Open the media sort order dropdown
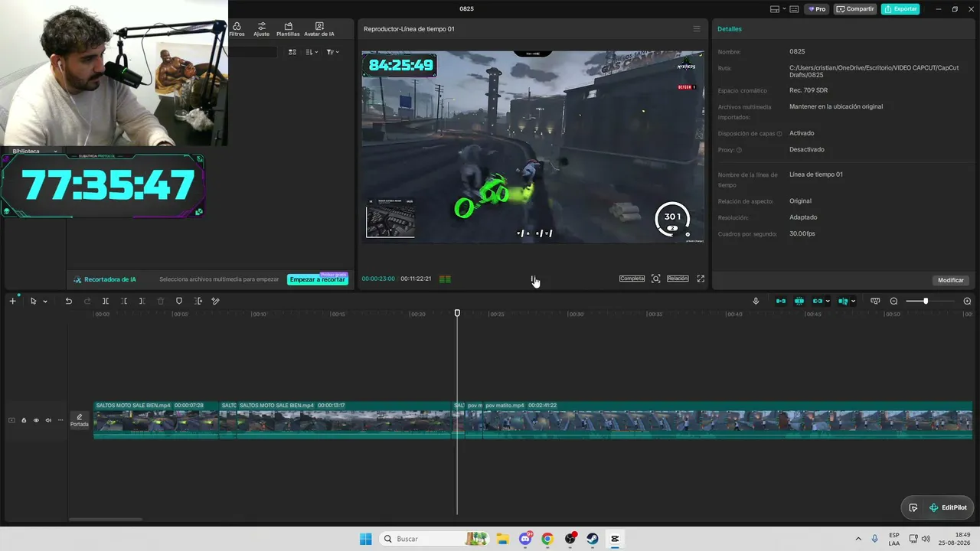The image size is (980, 551). click(312, 52)
